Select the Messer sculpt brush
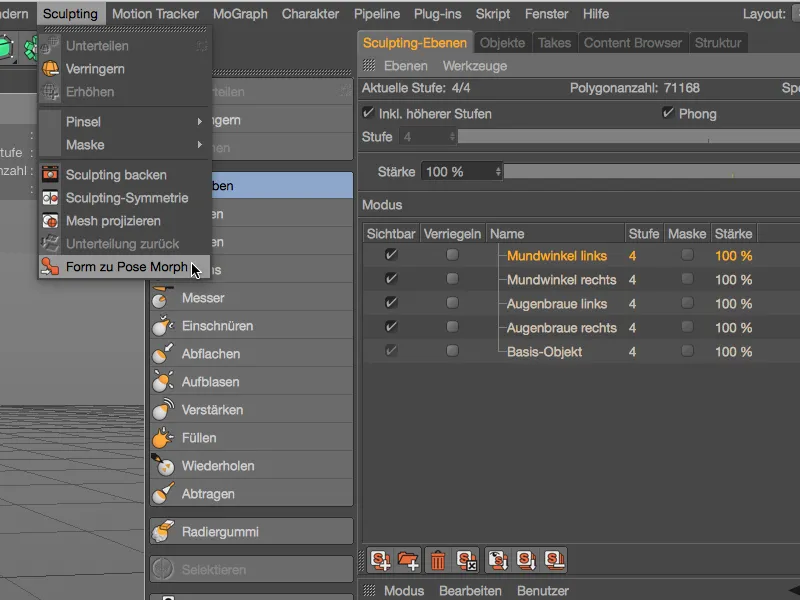The height and width of the screenshot is (600, 800). pos(252,298)
